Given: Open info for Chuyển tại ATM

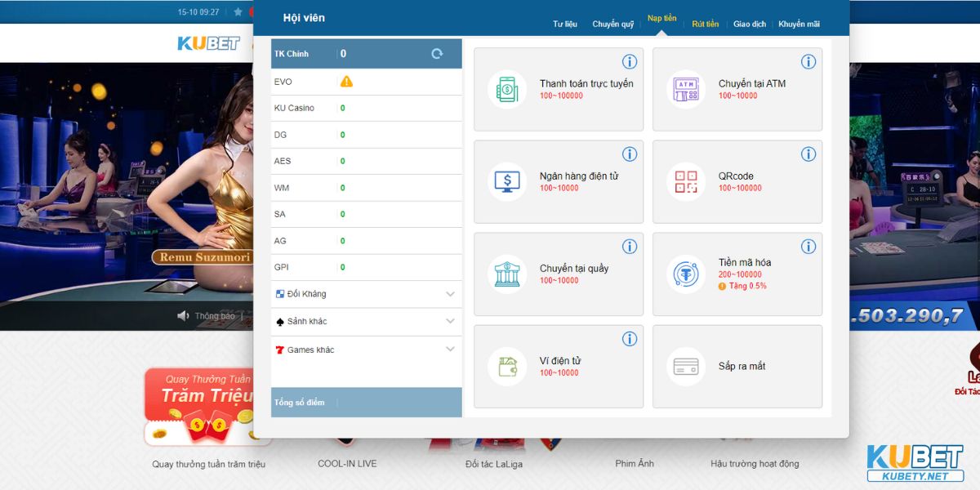Looking at the screenshot, I should pos(808,62).
